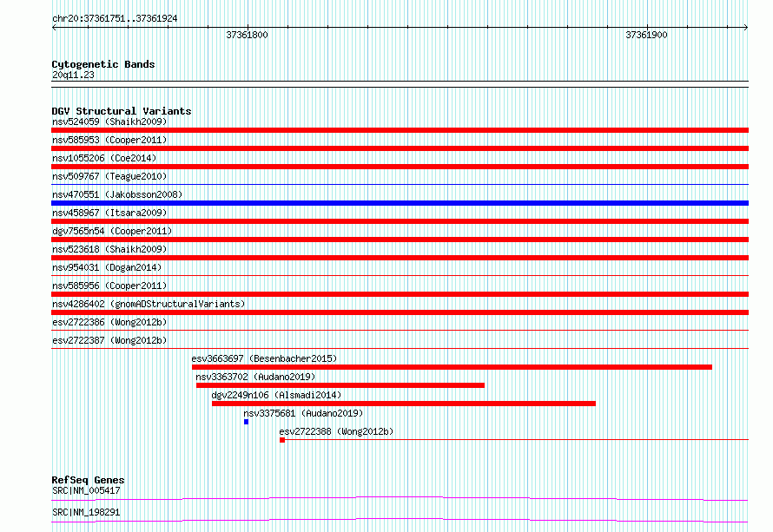Viewport: 773px width, 532px height.
Task: Click the 37361800 ruler position label
Action: (247, 35)
